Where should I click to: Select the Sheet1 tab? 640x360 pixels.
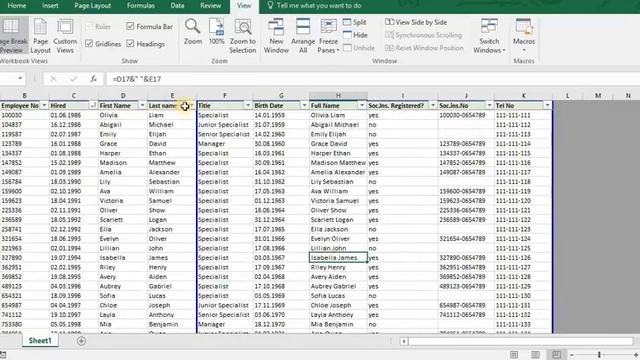tap(40, 341)
